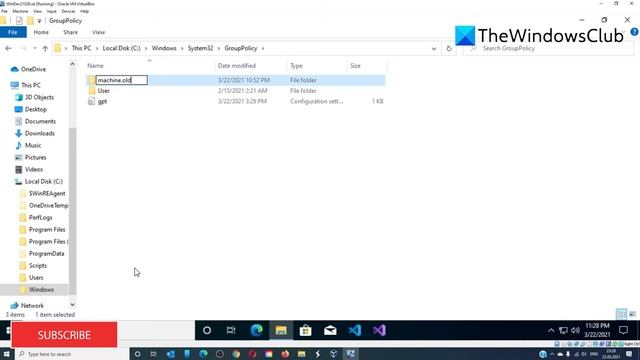Click This PC in the address breadcrumb
640x360 pixels.
pos(81,48)
